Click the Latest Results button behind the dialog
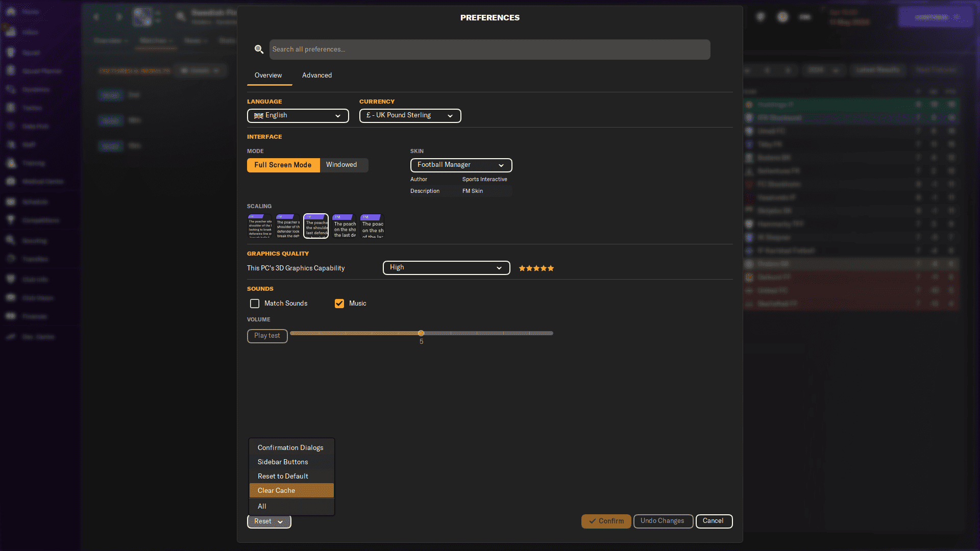Screen dimensions: 980x551 [x=878, y=70]
